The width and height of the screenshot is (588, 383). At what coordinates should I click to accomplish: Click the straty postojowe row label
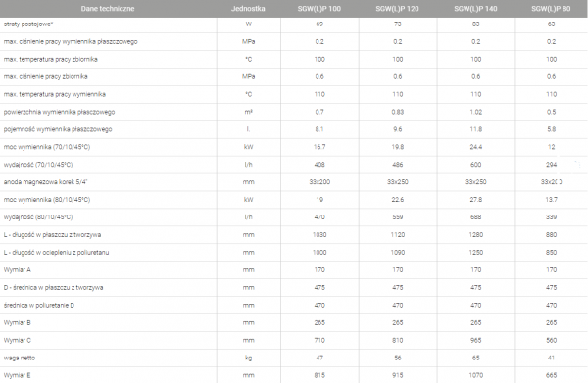28,24
